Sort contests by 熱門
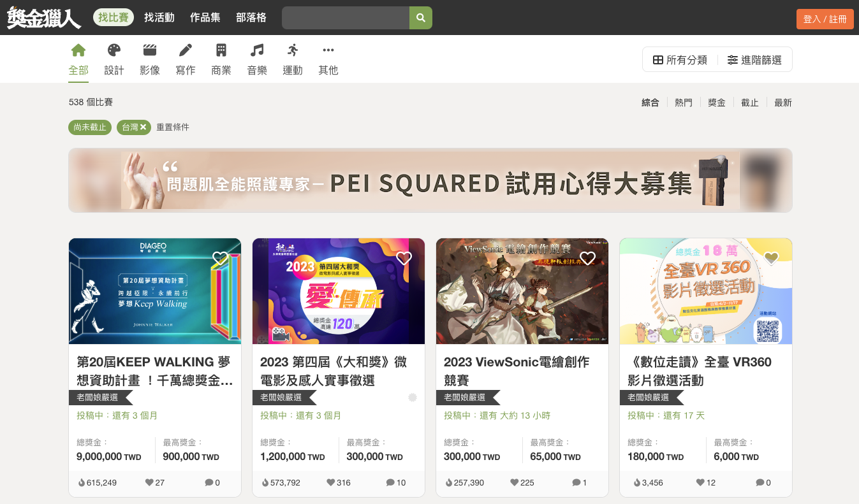The image size is (859, 504). tap(684, 103)
